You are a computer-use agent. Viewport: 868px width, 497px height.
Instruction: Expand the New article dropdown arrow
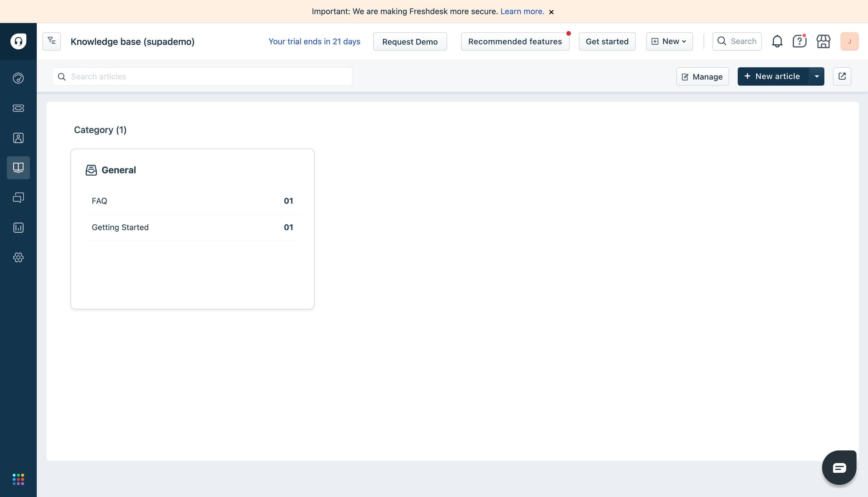pos(817,76)
